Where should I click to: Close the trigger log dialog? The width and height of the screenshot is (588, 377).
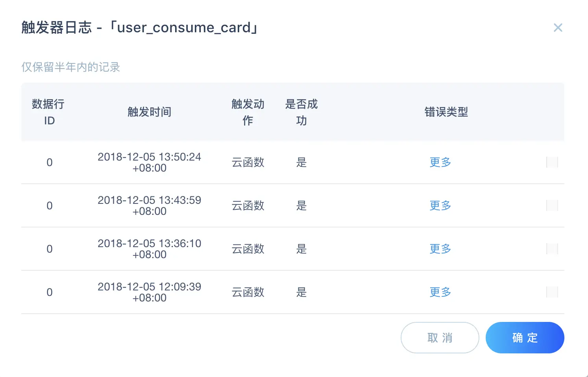(x=558, y=28)
